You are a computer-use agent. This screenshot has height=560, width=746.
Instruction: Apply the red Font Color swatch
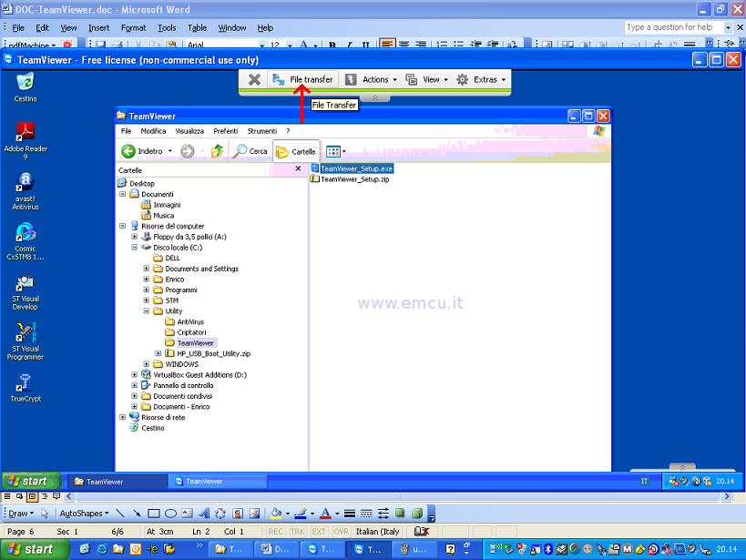325,514
